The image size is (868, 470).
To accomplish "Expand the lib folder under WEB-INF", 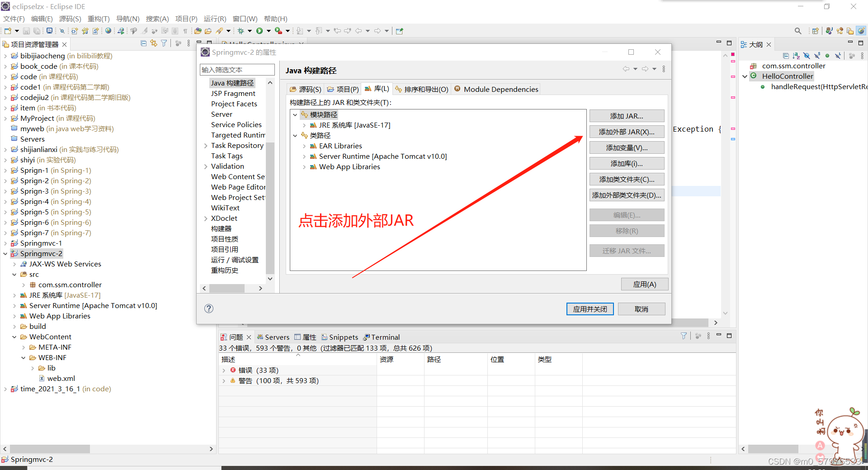I will (33, 368).
